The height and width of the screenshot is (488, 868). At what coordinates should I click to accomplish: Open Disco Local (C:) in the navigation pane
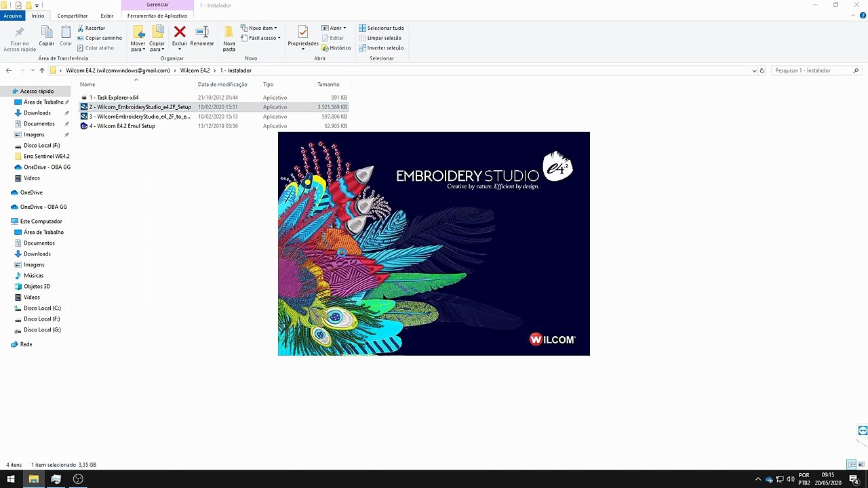coord(42,308)
